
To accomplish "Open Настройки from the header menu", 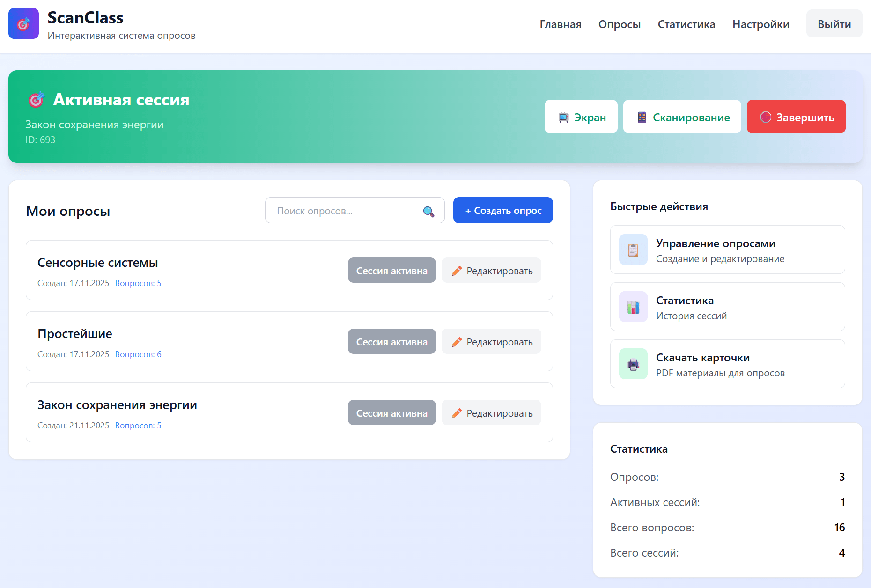I will coord(760,24).
